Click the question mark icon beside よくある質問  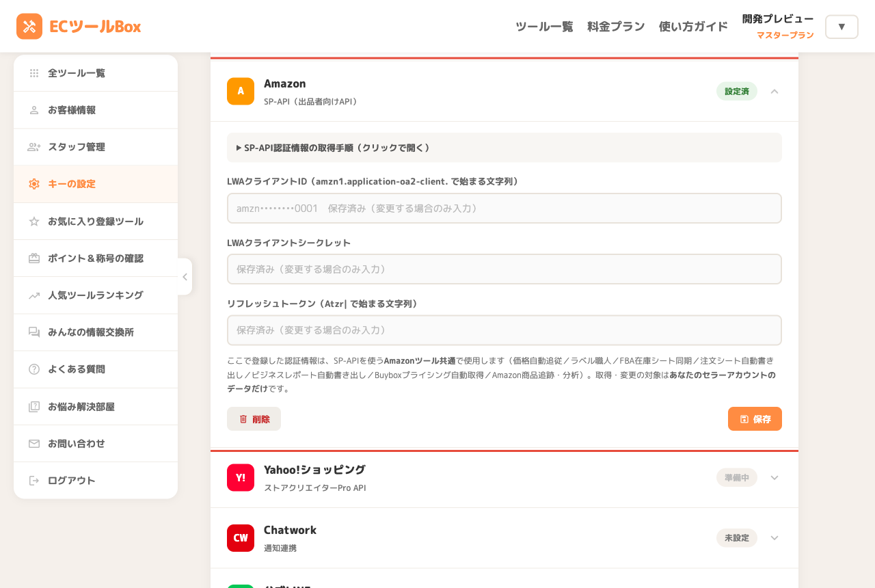coord(34,369)
